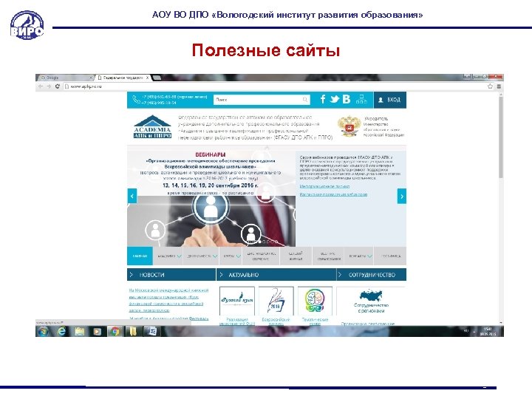532x399 pixels.
Task: Click the phone handset icon in header
Action: click(136, 100)
